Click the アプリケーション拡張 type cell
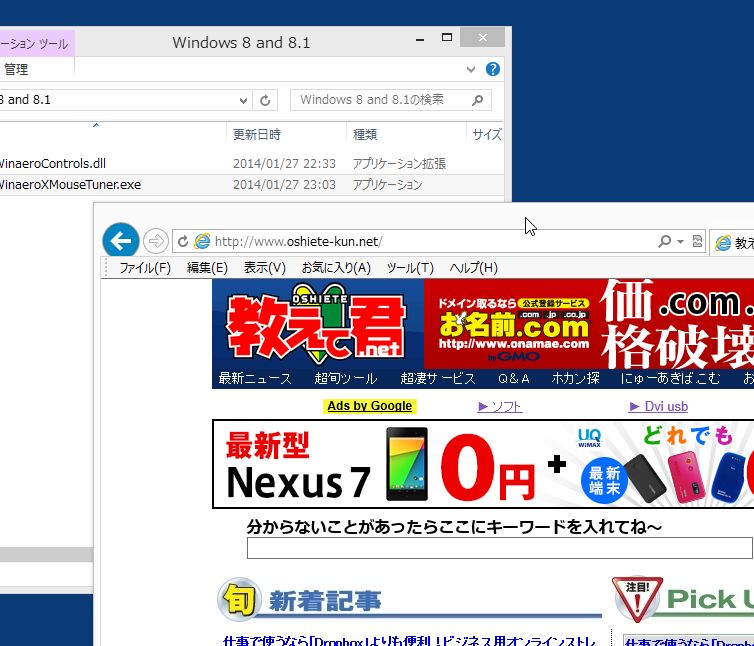The width and height of the screenshot is (754, 646). [x=399, y=164]
